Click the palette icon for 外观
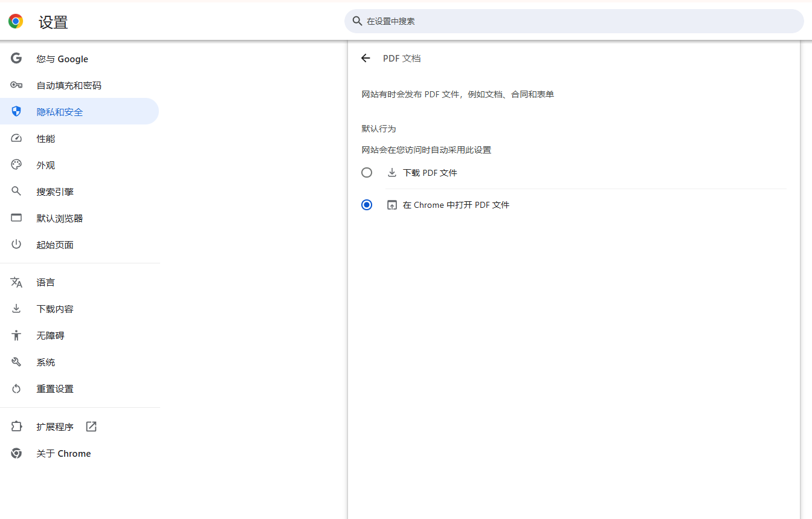This screenshot has height=519, width=812. (x=16, y=165)
